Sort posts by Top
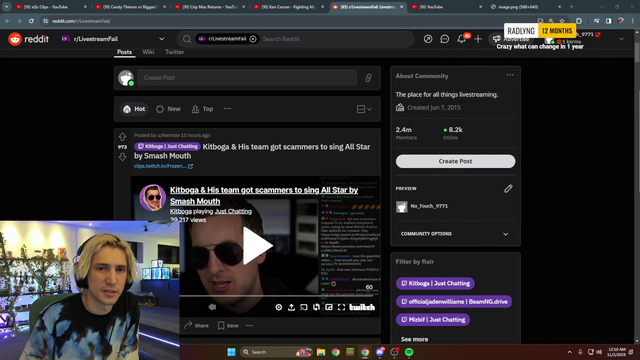The height and width of the screenshot is (360, 640). click(x=202, y=109)
